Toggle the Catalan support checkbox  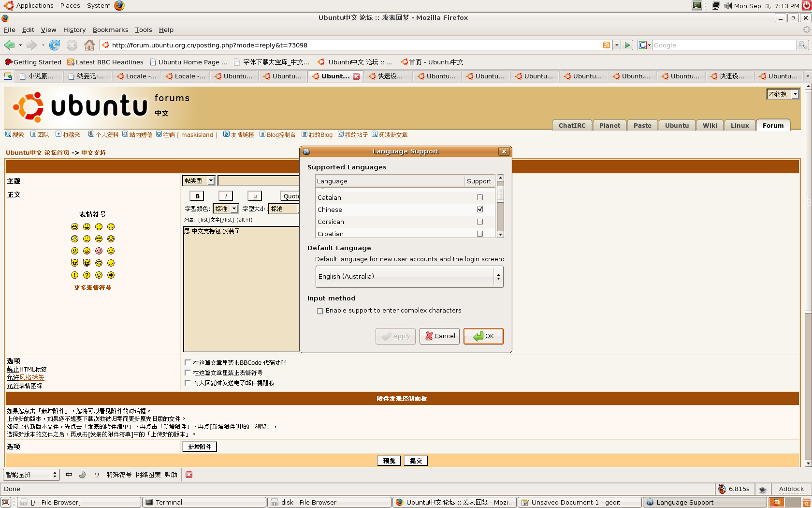[480, 197]
